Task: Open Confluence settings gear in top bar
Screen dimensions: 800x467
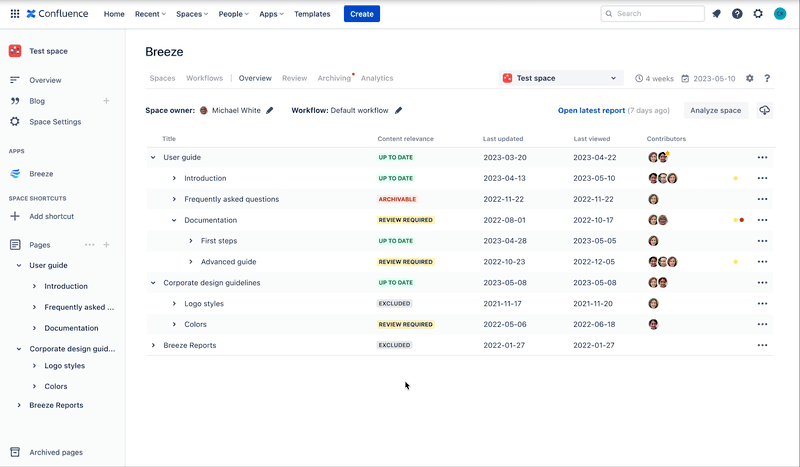Action: (x=758, y=14)
